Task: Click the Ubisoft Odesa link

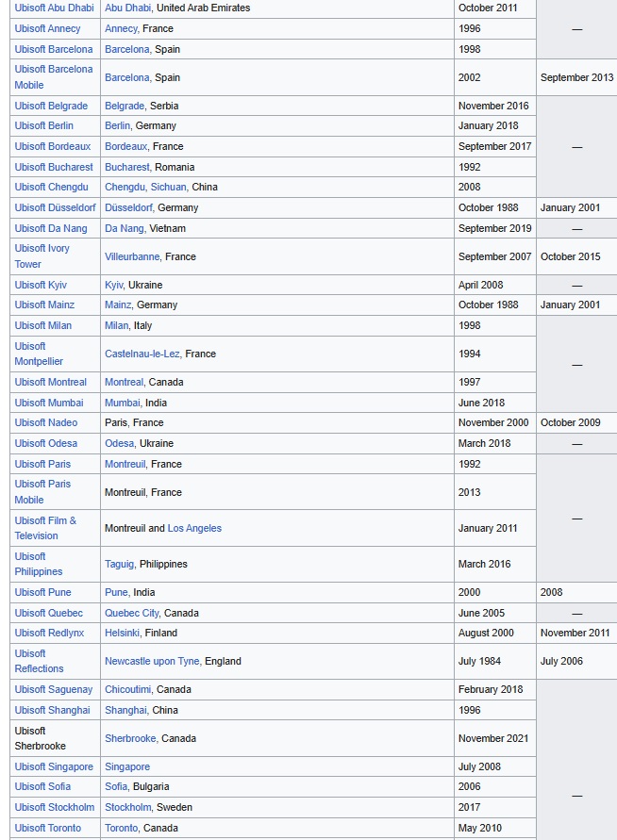Action: click(46, 444)
